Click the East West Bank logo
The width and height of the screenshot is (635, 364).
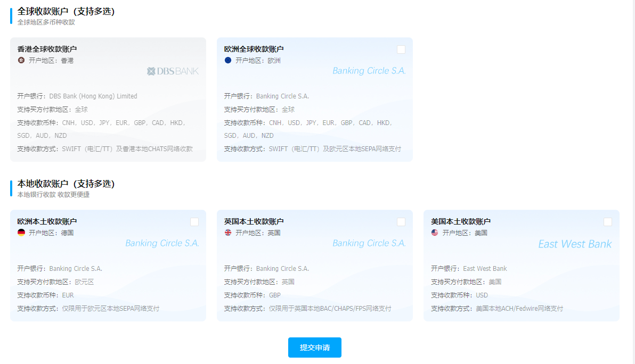(575, 244)
